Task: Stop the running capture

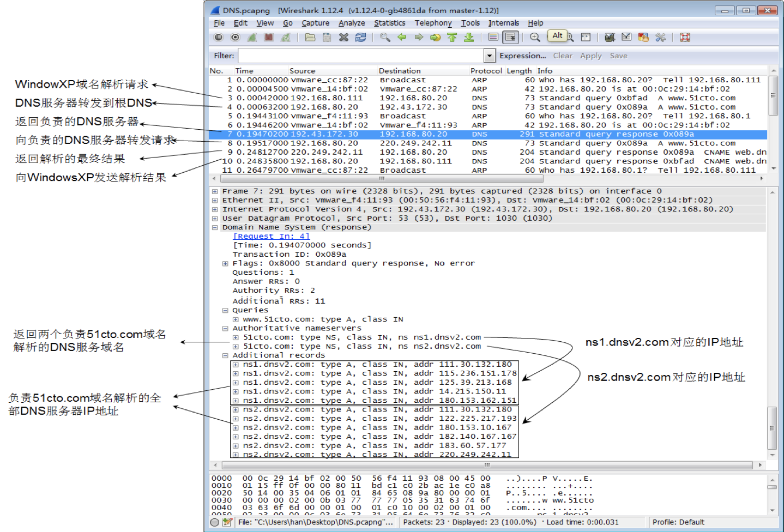Action: 269,38
